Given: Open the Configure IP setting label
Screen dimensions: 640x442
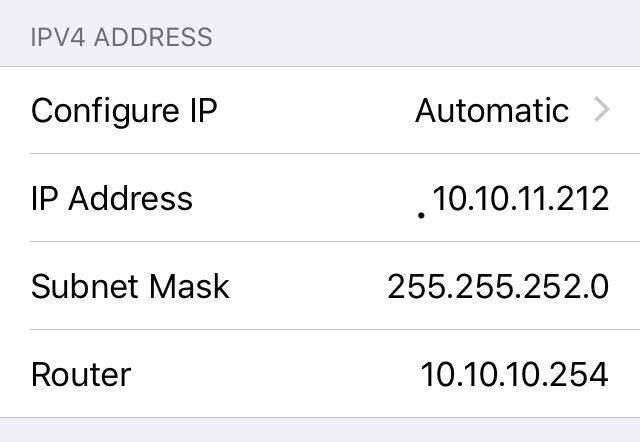Looking at the screenshot, I should tap(124, 110).
